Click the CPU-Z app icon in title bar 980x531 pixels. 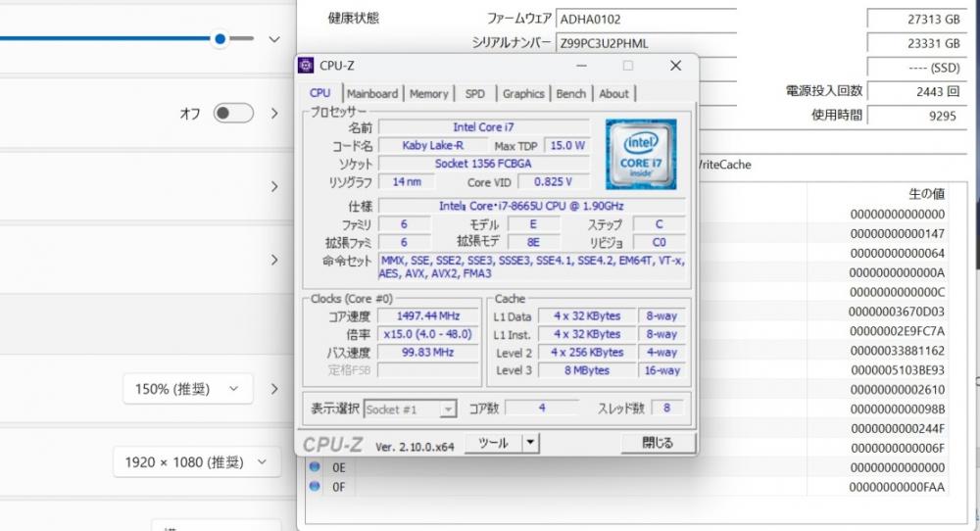[306, 66]
